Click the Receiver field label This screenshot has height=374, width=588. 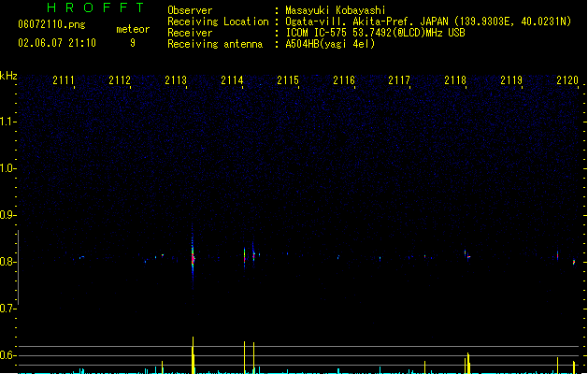coord(190,33)
